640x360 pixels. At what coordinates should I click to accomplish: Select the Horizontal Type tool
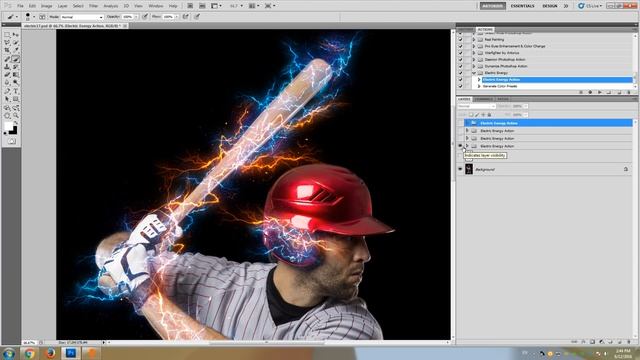tap(16, 91)
